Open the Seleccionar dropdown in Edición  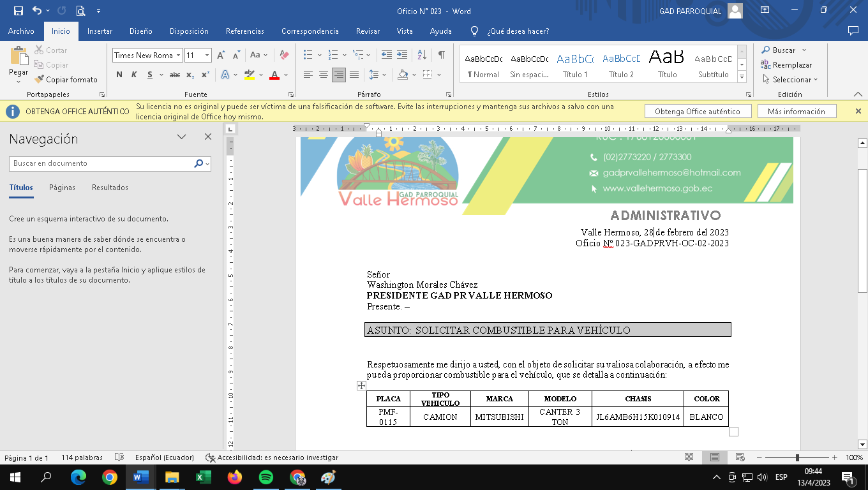790,80
